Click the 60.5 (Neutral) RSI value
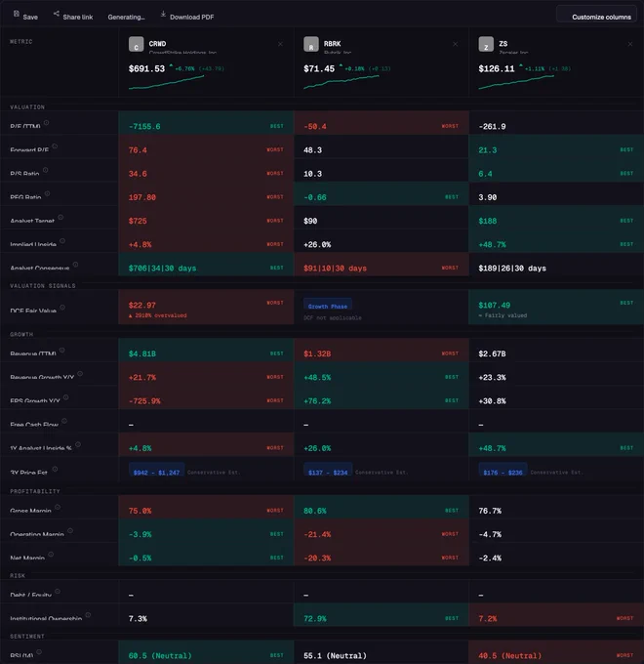This screenshot has width=644, height=664. click(160, 656)
